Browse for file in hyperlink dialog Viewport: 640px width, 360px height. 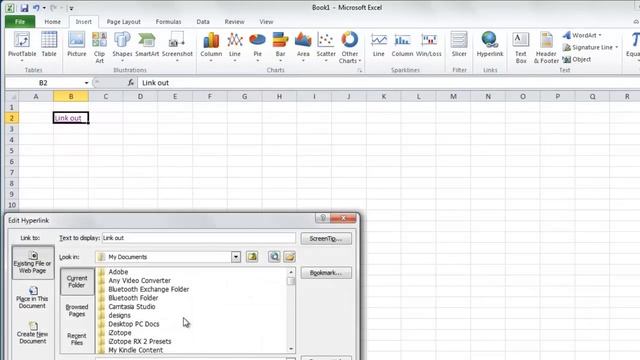point(290,257)
